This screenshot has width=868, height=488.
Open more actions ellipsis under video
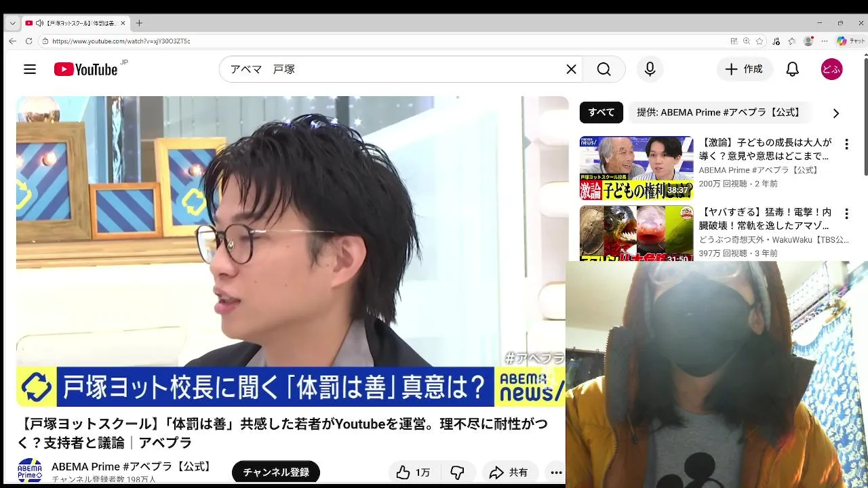click(x=556, y=472)
